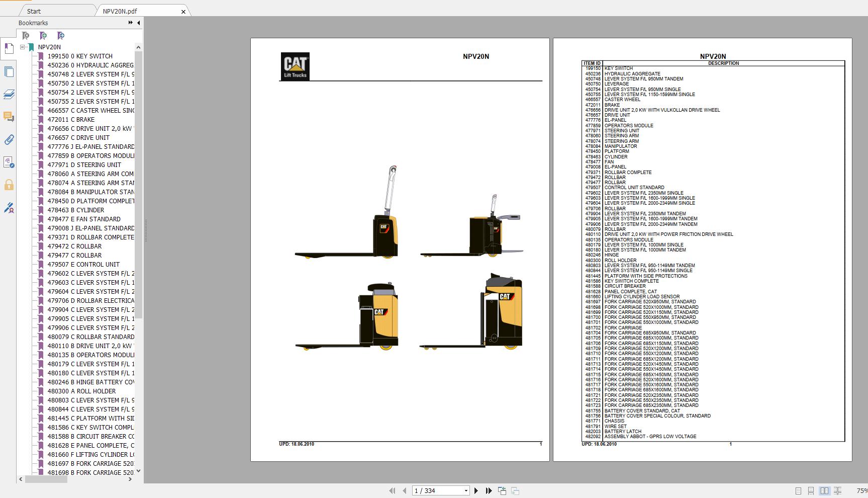868x498 pixels.
Task: Click the bookmark list scroll-up arrow
Action: pyautogui.click(x=138, y=47)
